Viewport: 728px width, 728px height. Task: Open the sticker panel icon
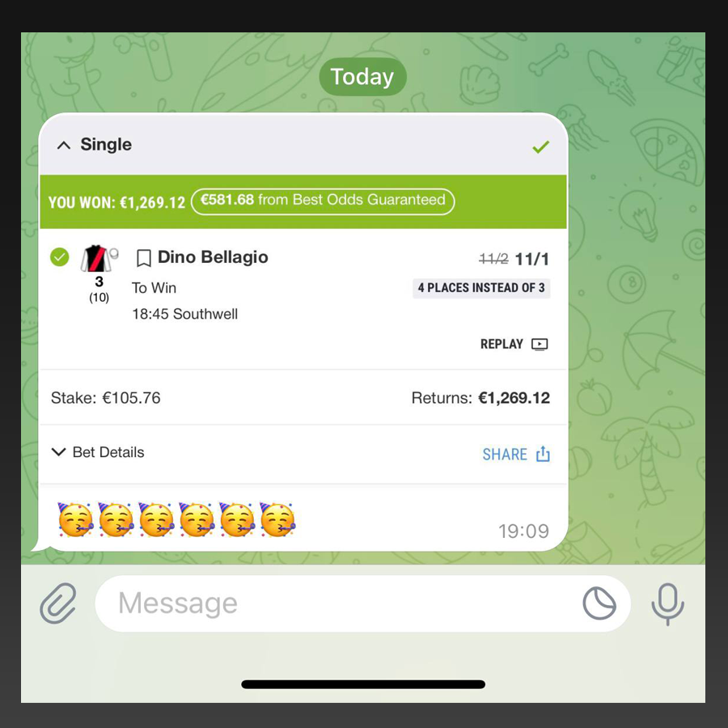[599, 603]
